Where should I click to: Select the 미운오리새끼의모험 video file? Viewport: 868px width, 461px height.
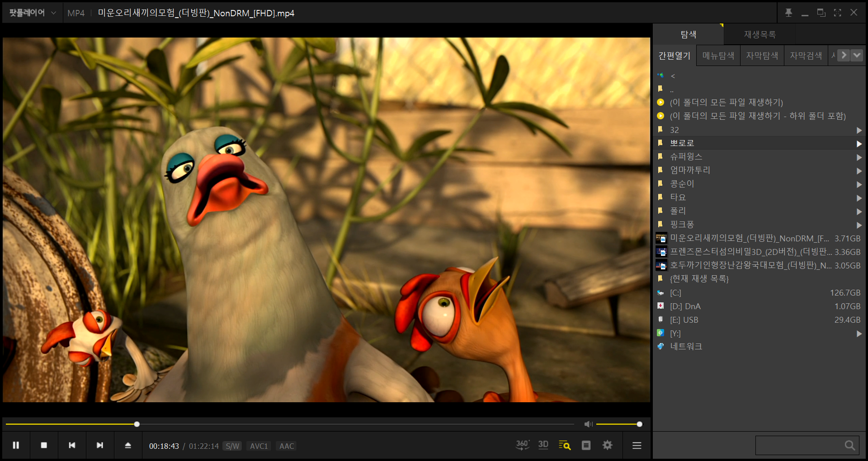[759, 238]
